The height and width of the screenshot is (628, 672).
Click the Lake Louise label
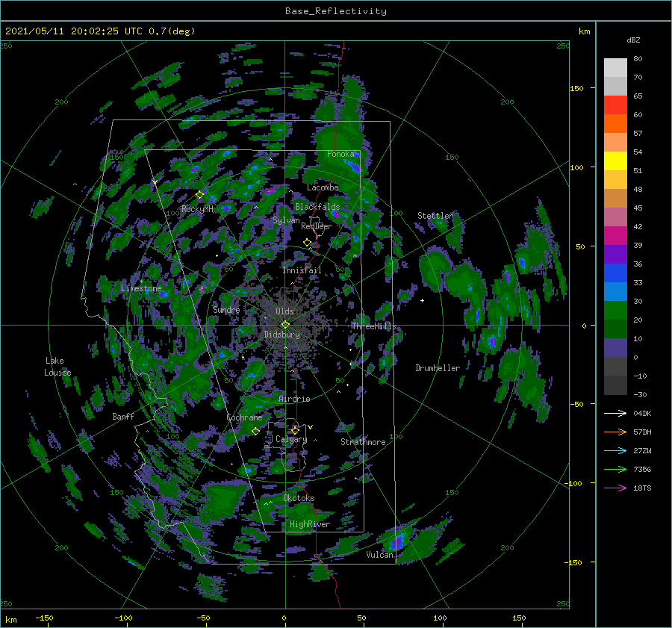[57, 367]
